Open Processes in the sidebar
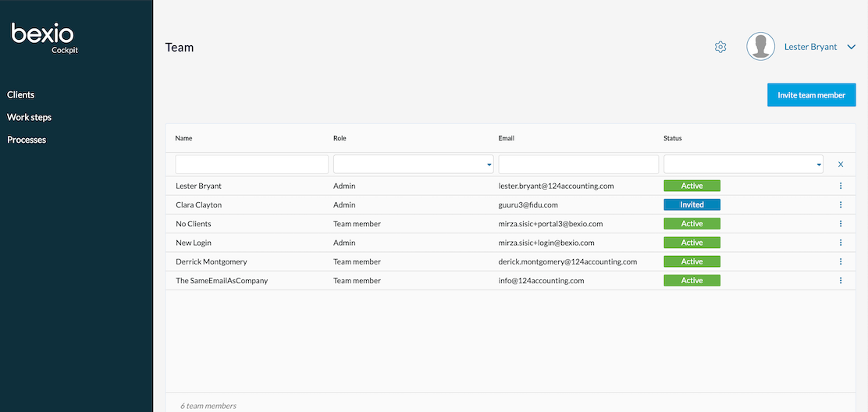868x412 pixels. (x=27, y=140)
